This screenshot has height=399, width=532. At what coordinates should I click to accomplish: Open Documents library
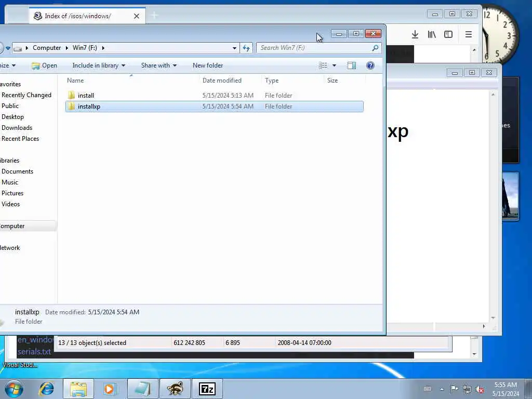coord(17,171)
